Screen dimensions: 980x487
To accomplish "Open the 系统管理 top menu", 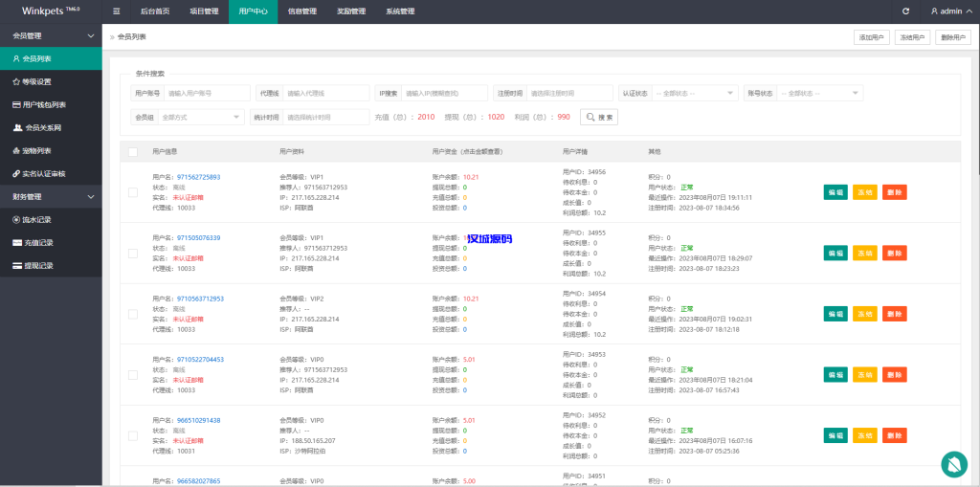I will (400, 11).
